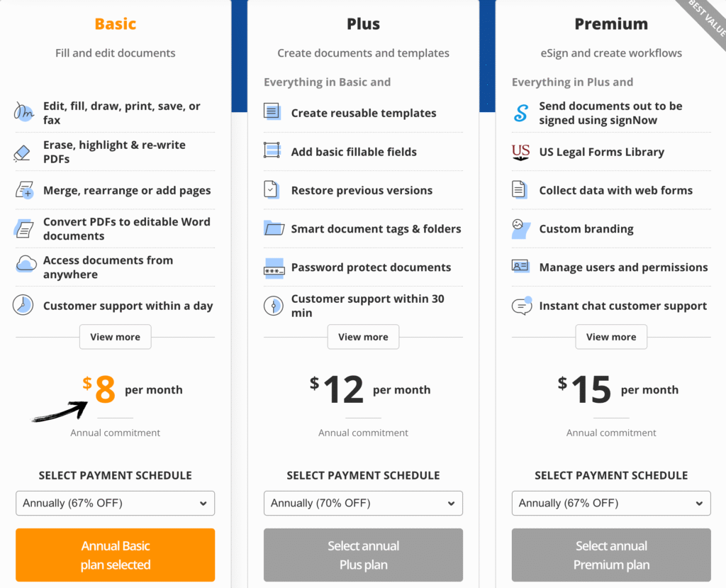Click Annual Basic plan selected button
This screenshot has width=726, height=588.
115,555
